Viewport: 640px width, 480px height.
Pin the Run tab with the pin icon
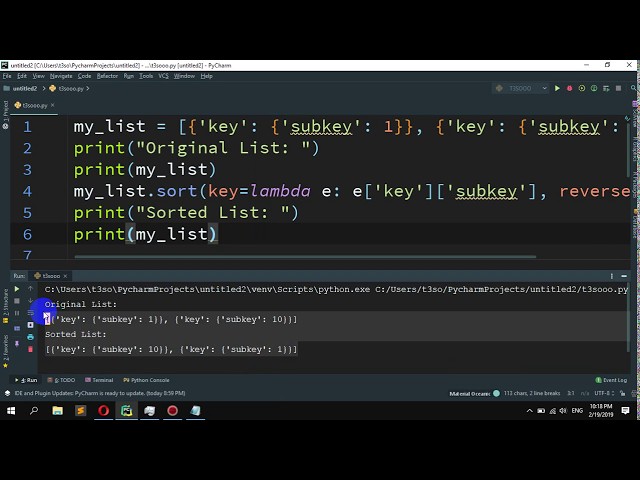[x=17, y=343]
